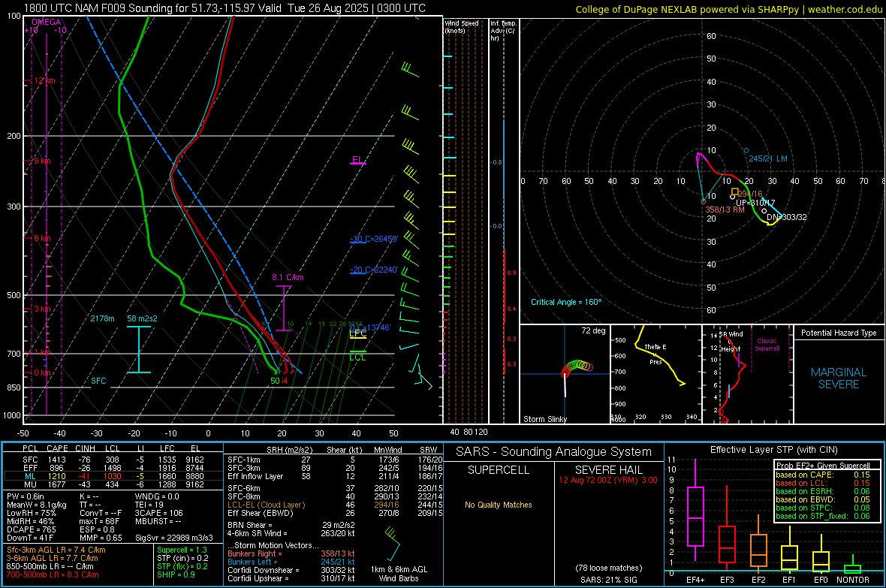Viewport: 886px width, 588px height.
Task: Click the 1km & 6km AGL wind barb icon
Action: tap(393, 543)
